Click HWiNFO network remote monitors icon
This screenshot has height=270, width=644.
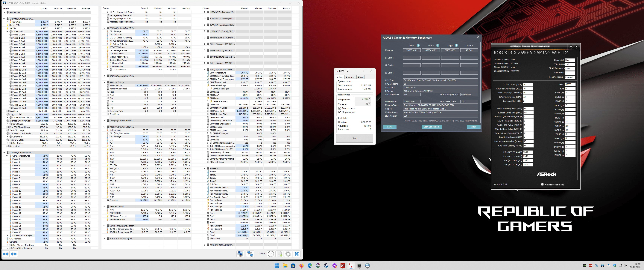pos(250,254)
